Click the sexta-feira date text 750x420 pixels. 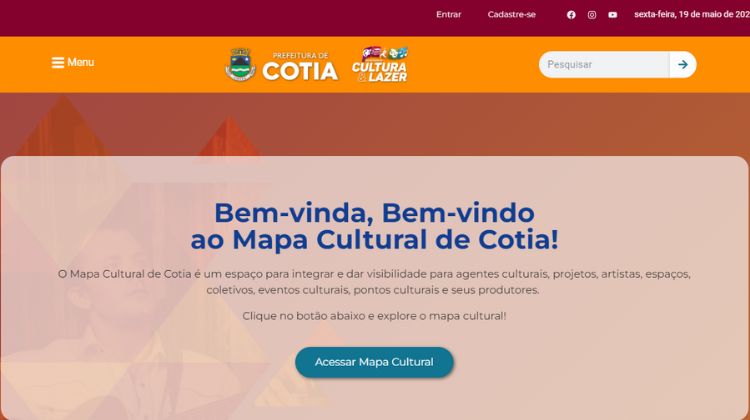coord(692,14)
